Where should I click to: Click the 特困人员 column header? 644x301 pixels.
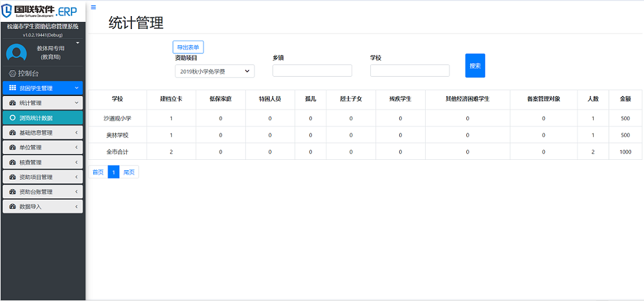click(270, 99)
